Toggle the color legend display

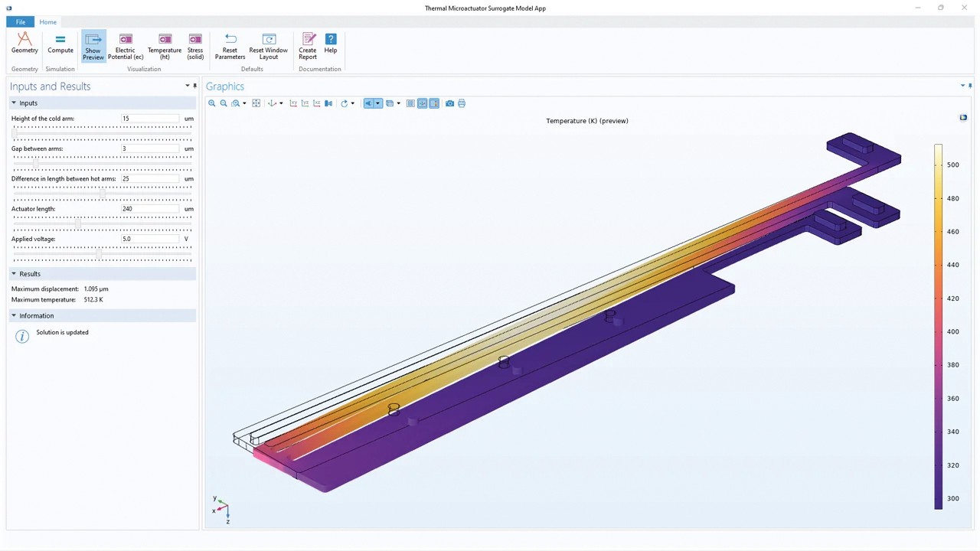pyautogui.click(x=434, y=103)
